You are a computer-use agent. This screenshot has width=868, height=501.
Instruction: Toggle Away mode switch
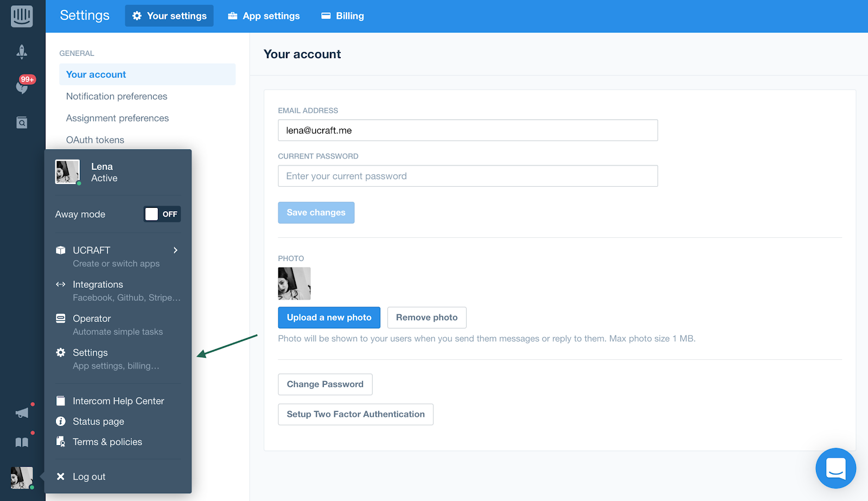tap(162, 214)
